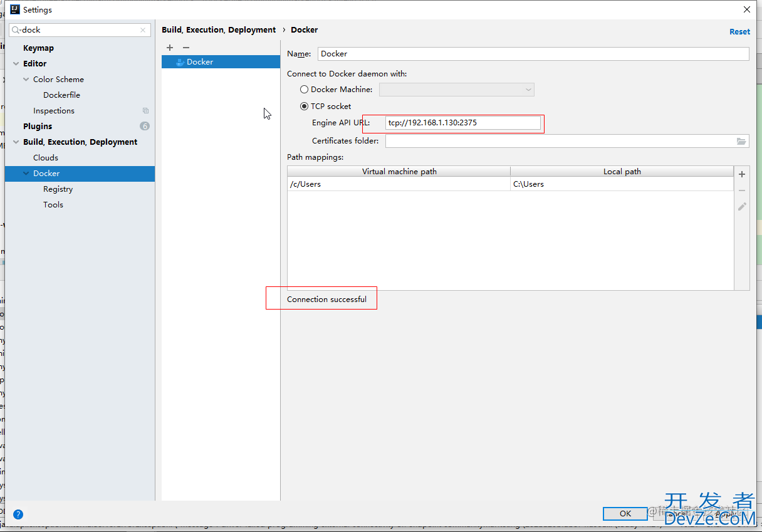The width and height of the screenshot is (762, 532).
Task: Edit the path mapping pencil icon
Action: pyautogui.click(x=742, y=206)
